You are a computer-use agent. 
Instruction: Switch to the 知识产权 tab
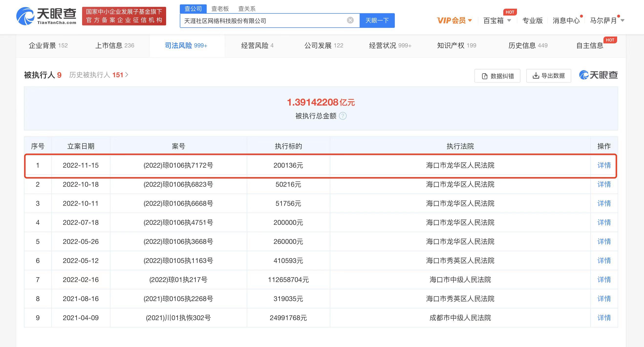(457, 45)
